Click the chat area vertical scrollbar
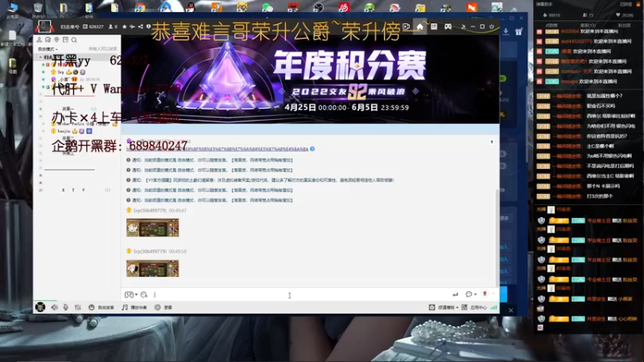The height and width of the screenshot is (362, 644). 497,238
